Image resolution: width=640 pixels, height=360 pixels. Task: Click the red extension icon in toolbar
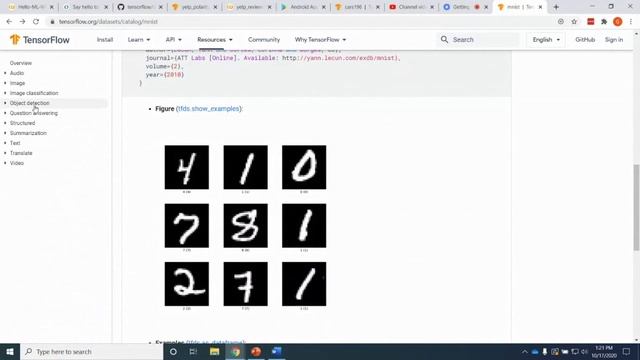tap(591, 22)
